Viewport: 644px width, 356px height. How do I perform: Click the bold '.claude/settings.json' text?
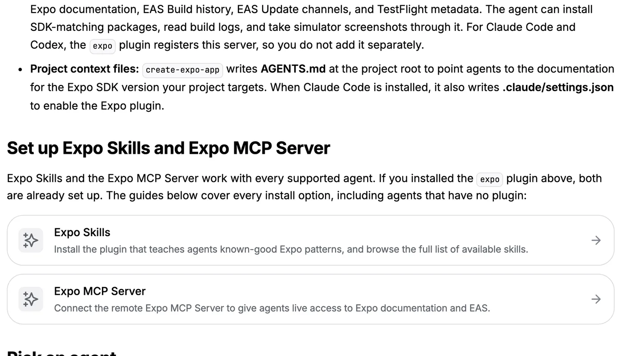(x=558, y=87)
